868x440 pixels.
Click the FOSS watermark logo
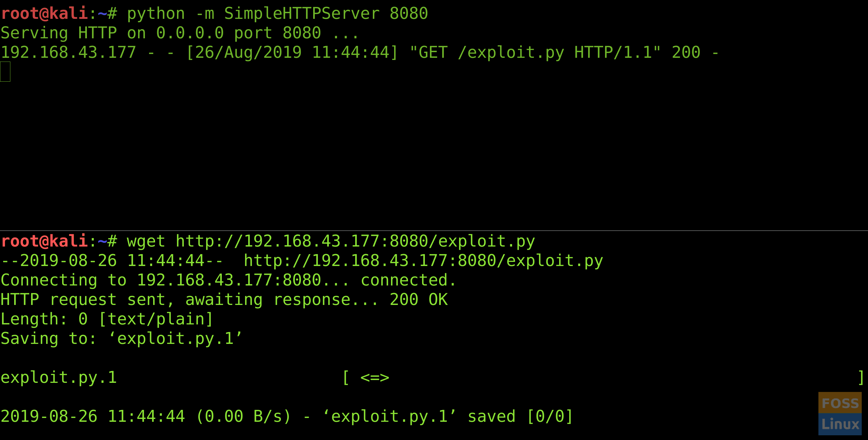[840, 403]
